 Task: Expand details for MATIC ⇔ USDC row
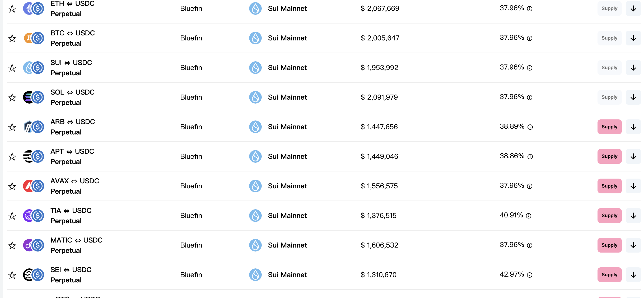(x=633, y=245)
